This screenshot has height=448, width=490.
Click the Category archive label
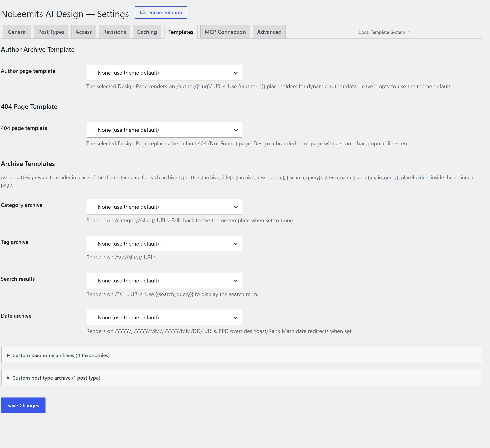pos(22,205)
